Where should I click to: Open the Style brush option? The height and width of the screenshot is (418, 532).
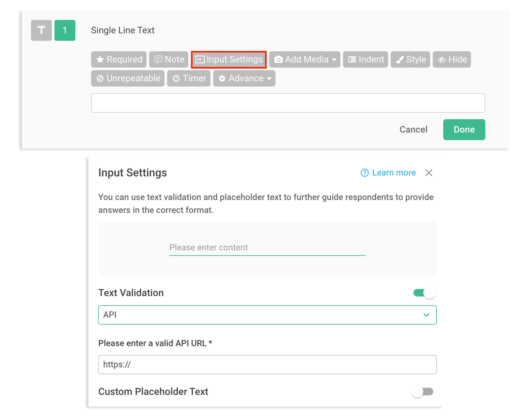pos(411,59)
